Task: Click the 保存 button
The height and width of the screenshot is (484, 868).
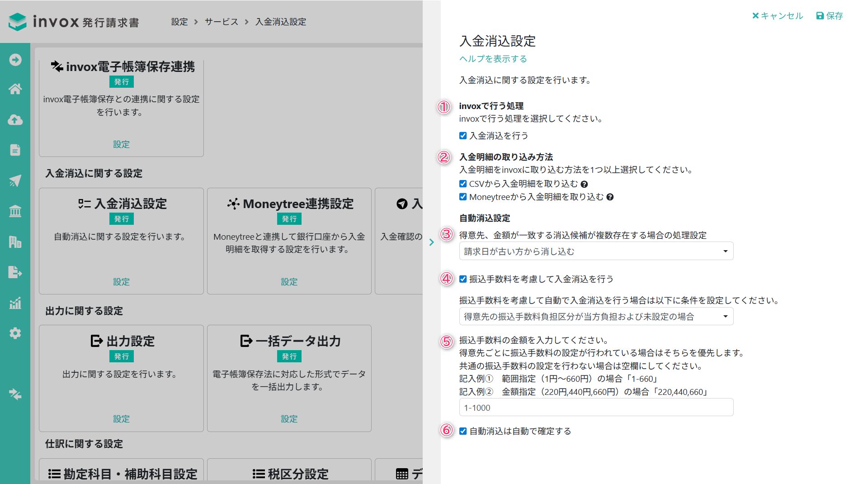Action: pyautogui.click(x=830, y=16)
